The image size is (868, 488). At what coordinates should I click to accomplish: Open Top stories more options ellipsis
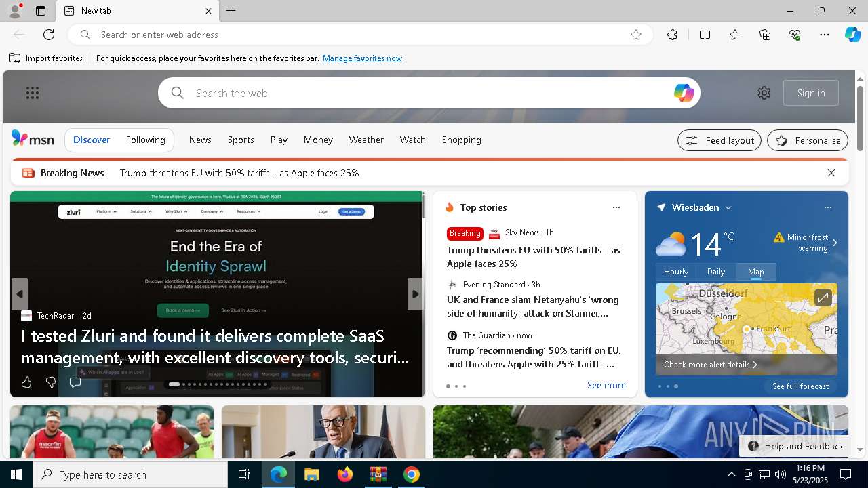click(x=616, y=207)
